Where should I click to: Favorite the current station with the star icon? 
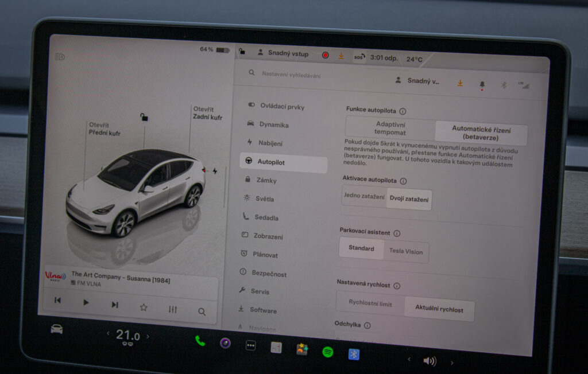click(144, 307)
